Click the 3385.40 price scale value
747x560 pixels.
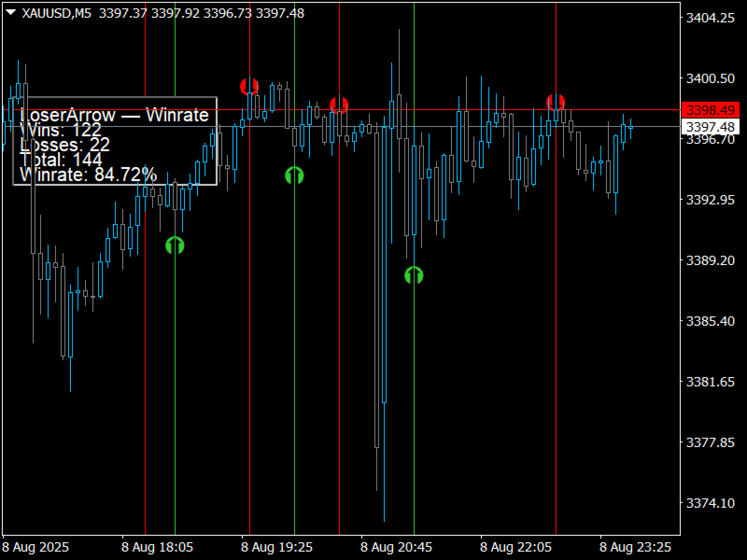tap(710, 321)
